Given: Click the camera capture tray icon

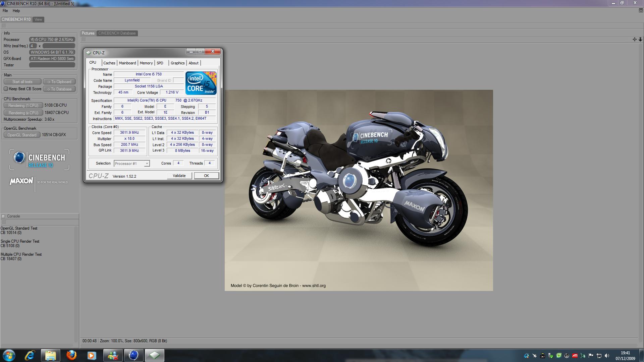Looking at the screenshot, I should pyautogui.click(x=543, y=356).
